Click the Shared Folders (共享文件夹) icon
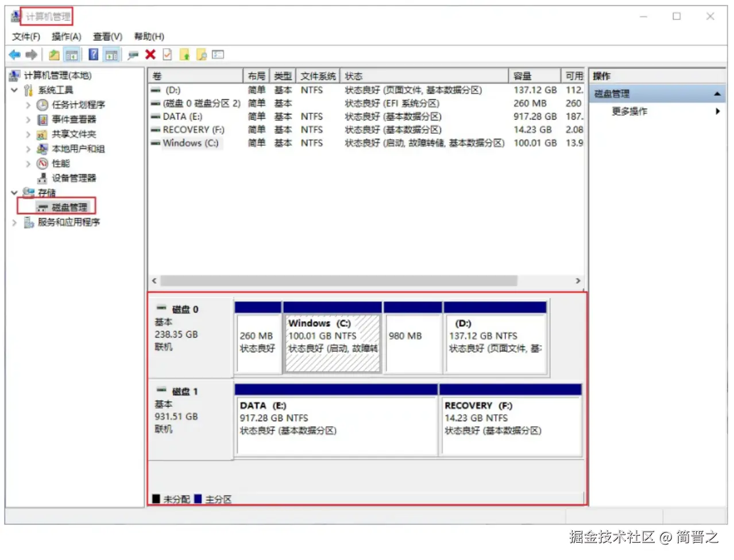Viewport: 734px width, 560px height. click(42, 134)
